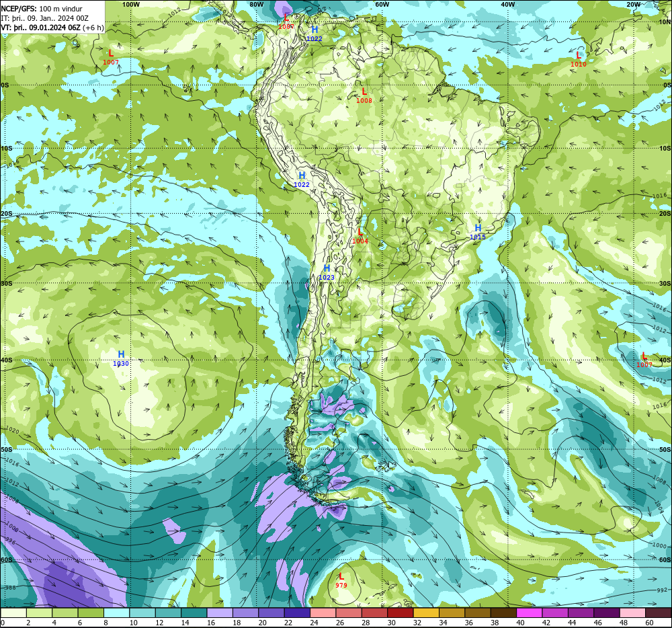This screenshot has width=672, height=628.
Task: Select the L 1008 low over the Amazon
Action: pyautogui.click(x=364, y=95)
